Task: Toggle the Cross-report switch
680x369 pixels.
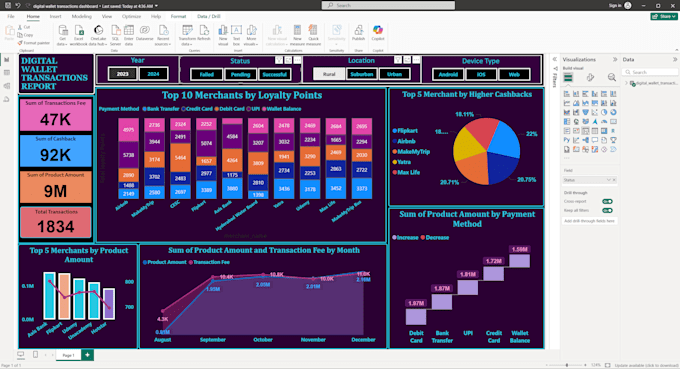Action: pyautogui.click(x=607, y=201)
